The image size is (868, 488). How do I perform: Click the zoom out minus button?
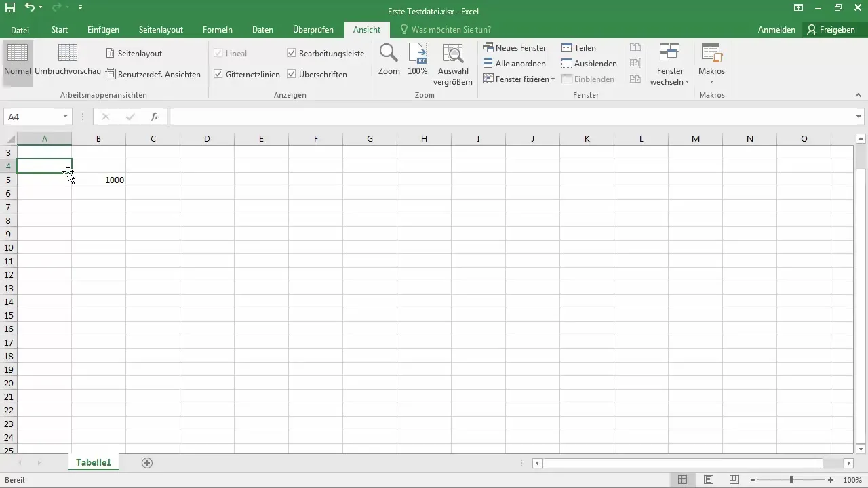click(x=753, y=480)
